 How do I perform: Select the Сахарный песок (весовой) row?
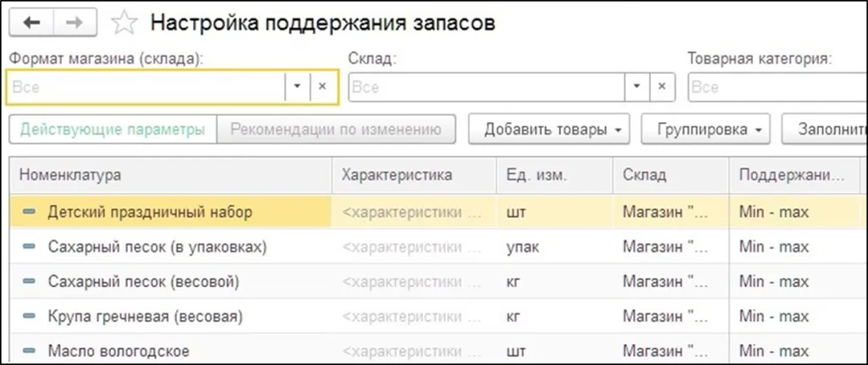point(143,281)
